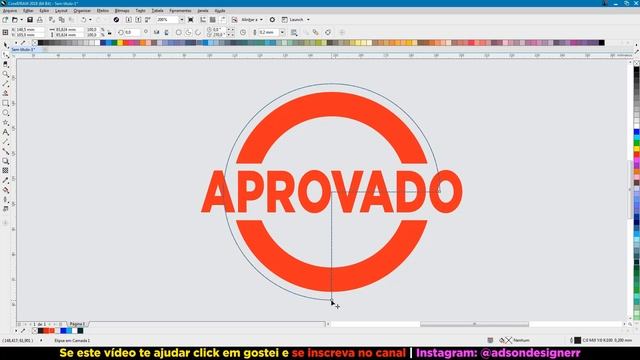
Task: Toggle Show rulers button
Action: tap(203, 20)
